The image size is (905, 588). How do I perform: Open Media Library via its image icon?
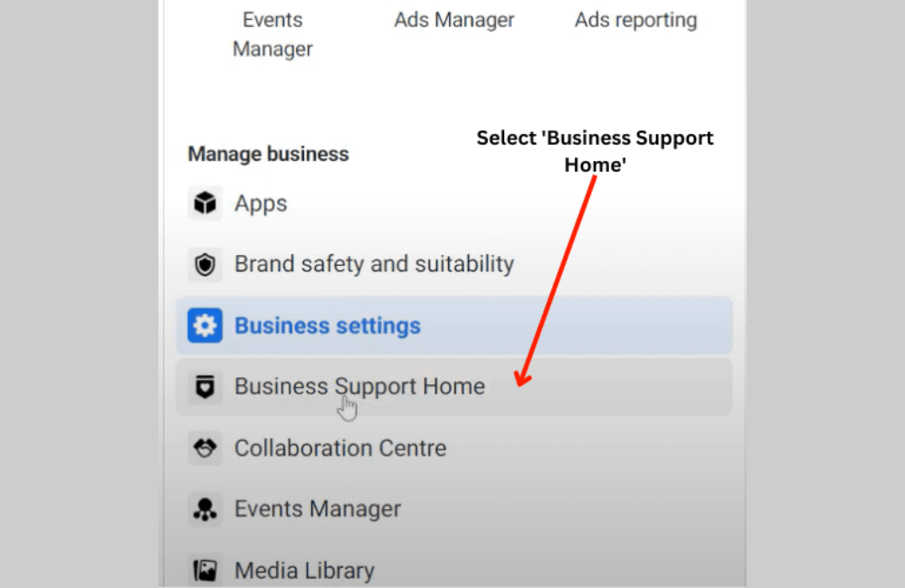click(x=205, y=569)
